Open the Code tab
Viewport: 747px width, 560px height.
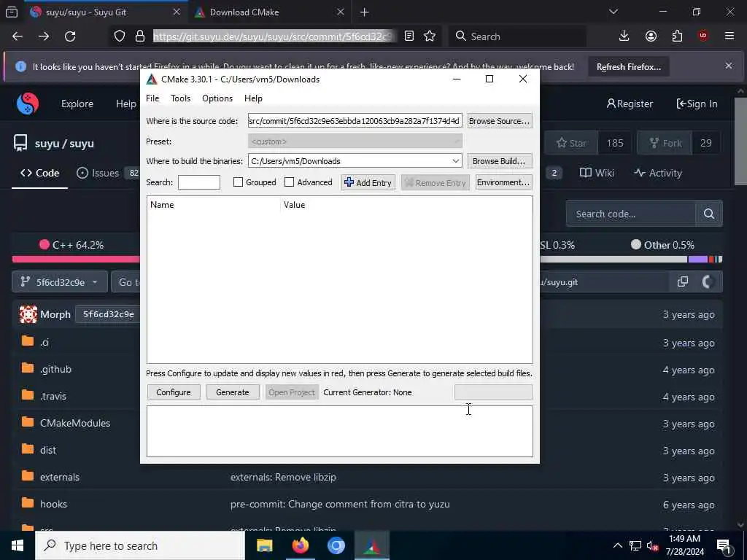point(40,174)
